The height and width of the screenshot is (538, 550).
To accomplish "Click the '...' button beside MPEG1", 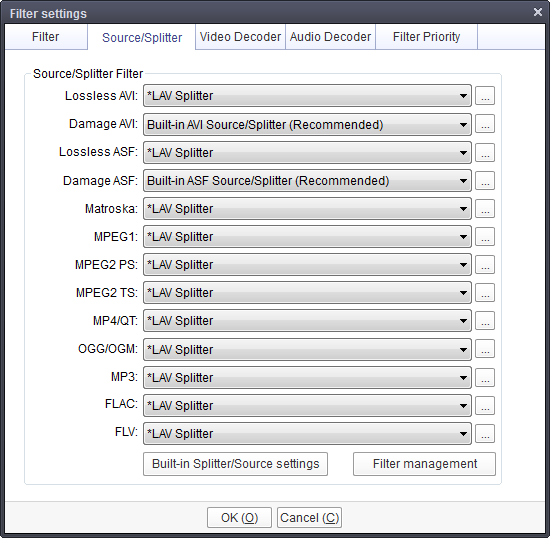I will tap(485, 236).
